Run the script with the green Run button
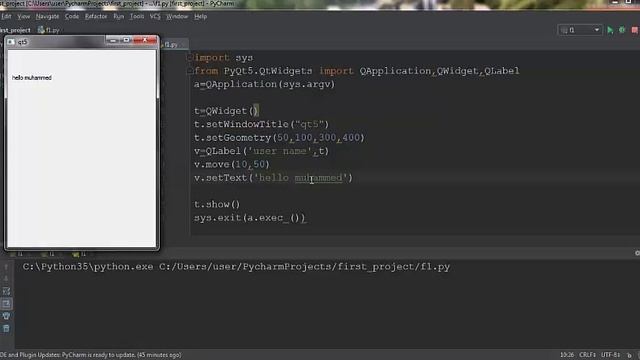 (x=610, y=30)
